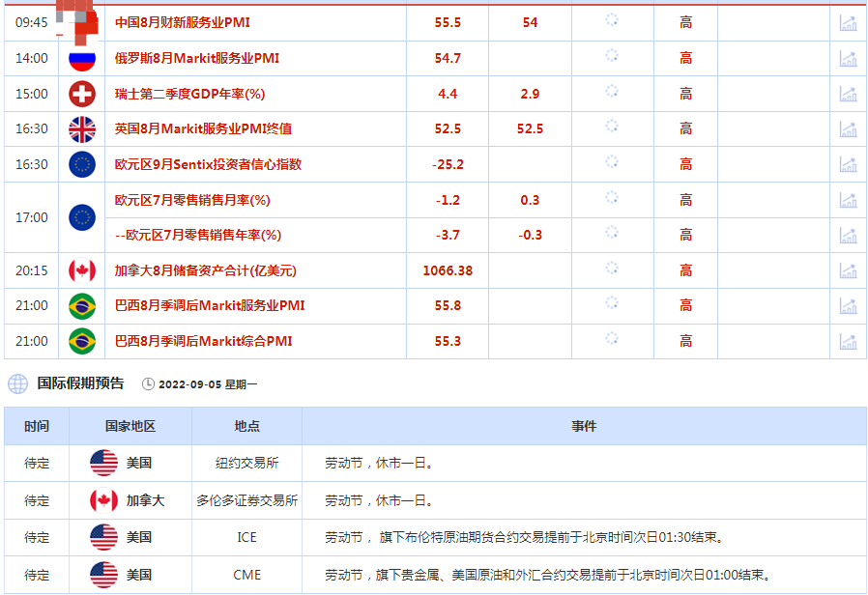Click chart icon in 俄罗斯8月Markit服务业PMI row

tap(848, 58)
